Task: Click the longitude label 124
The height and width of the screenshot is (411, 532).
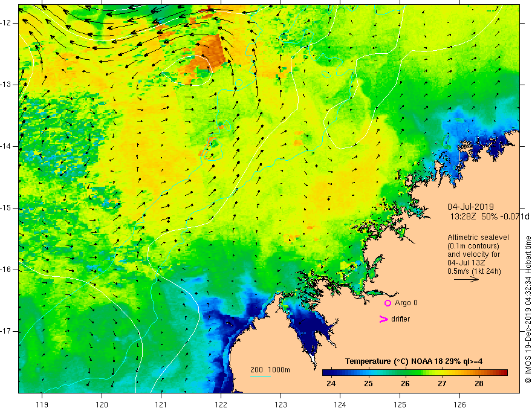Action: [340, 404]
